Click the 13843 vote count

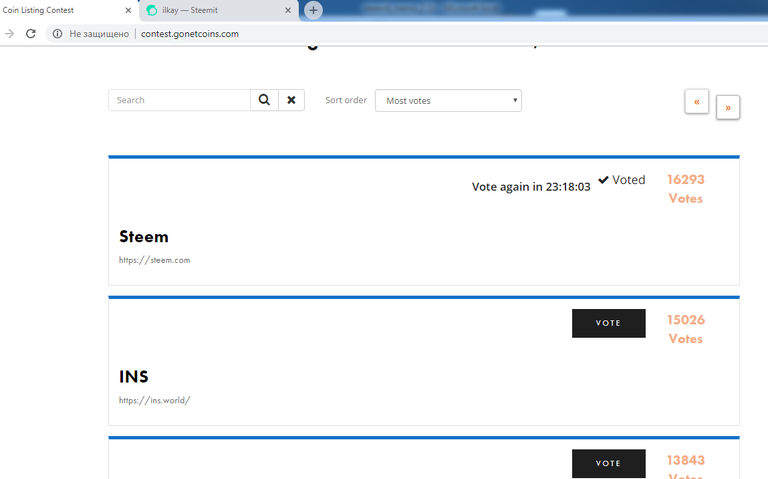(686, 460)
